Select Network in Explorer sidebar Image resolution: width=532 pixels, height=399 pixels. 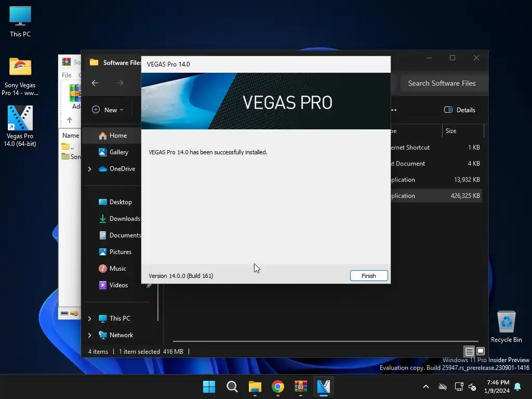point(116,335)
